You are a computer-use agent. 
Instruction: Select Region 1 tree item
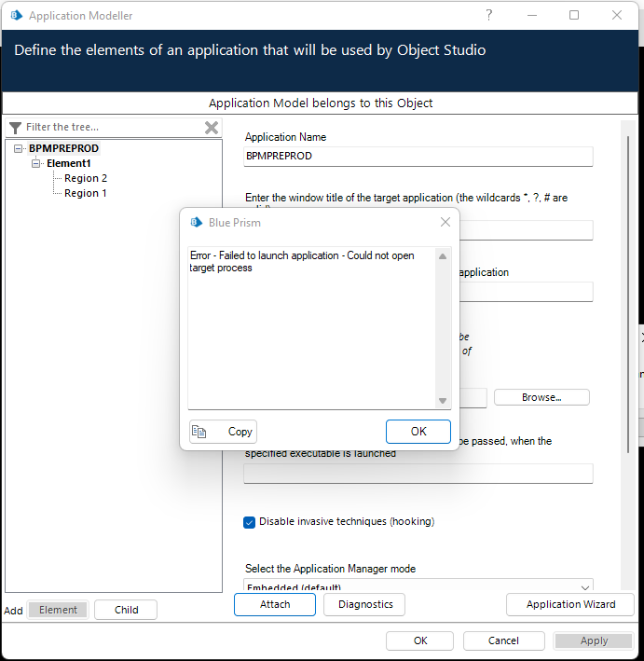click(86, 193)
